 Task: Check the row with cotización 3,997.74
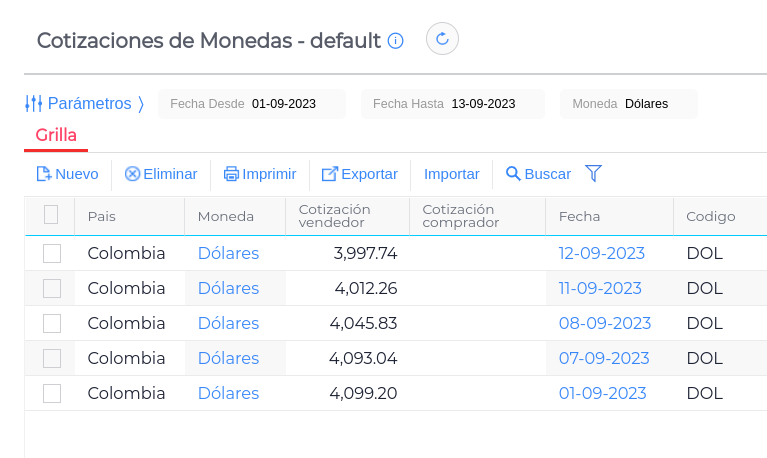[52, 254]
